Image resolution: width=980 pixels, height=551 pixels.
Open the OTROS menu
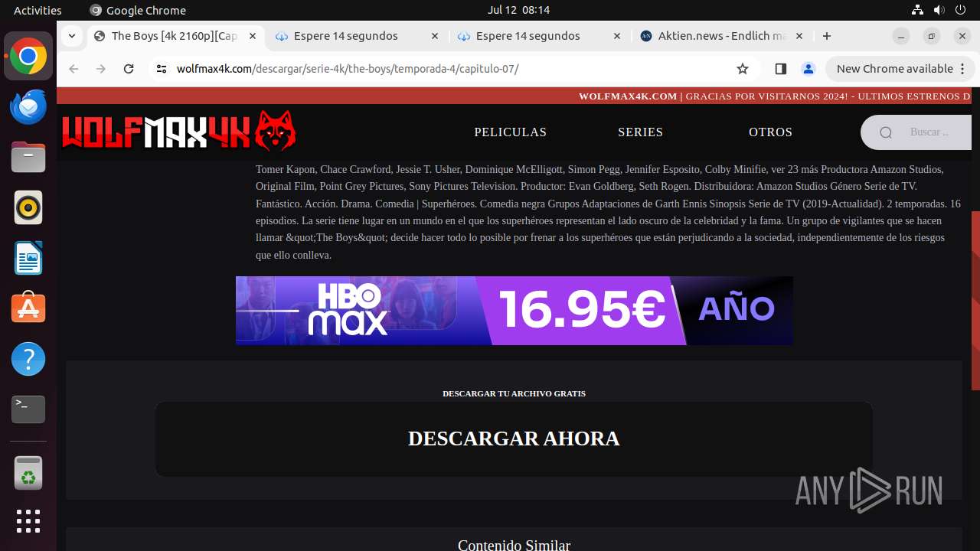point(770,132)
